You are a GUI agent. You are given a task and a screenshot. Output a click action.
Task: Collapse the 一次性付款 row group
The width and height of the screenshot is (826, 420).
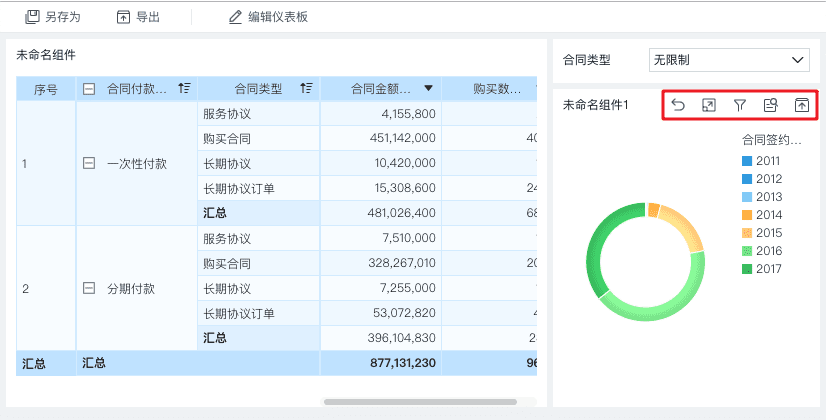pyautogui.click(x=89, y=163)
